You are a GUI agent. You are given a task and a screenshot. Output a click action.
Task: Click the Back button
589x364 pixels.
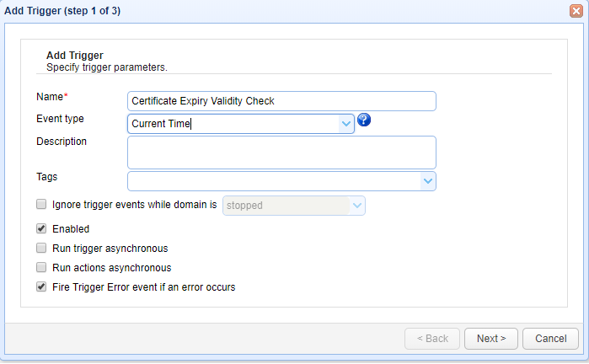point(431,339)
